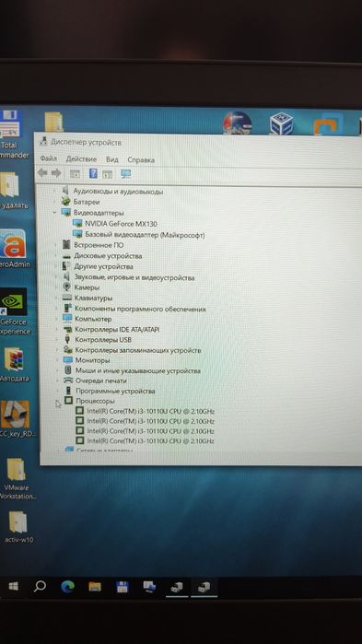
Task: Expand the Камеры category arrow
Action: (56, 287)
